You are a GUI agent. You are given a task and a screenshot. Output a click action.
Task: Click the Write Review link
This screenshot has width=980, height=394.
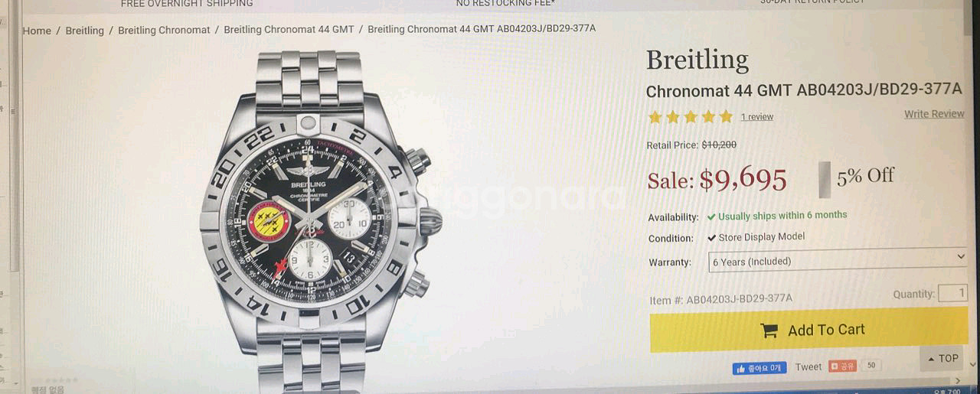pyautogui.click(x=934, y=114)
